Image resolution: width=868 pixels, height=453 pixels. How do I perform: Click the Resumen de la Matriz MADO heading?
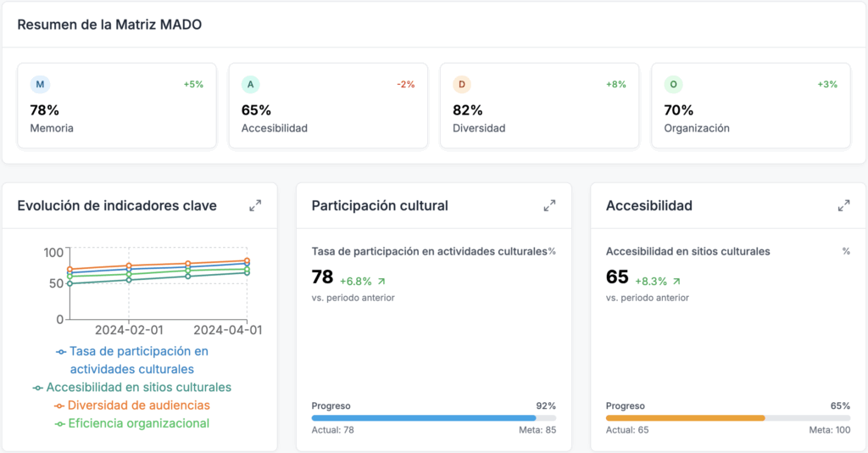109,25
